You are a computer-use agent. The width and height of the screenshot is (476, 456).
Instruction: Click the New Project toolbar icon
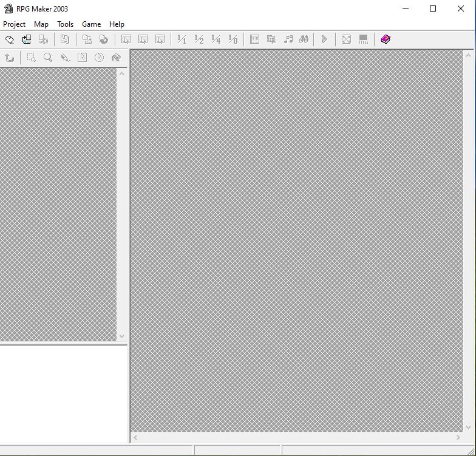click(10, 39)
